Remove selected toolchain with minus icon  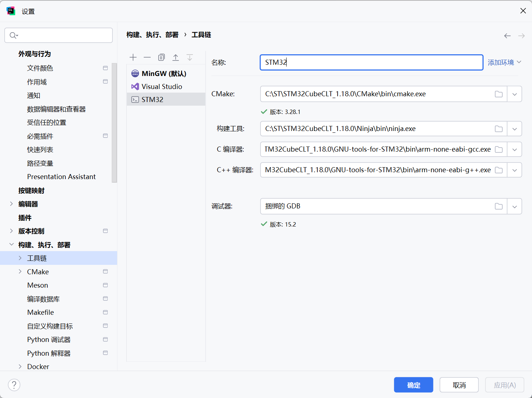click(147, 58)
